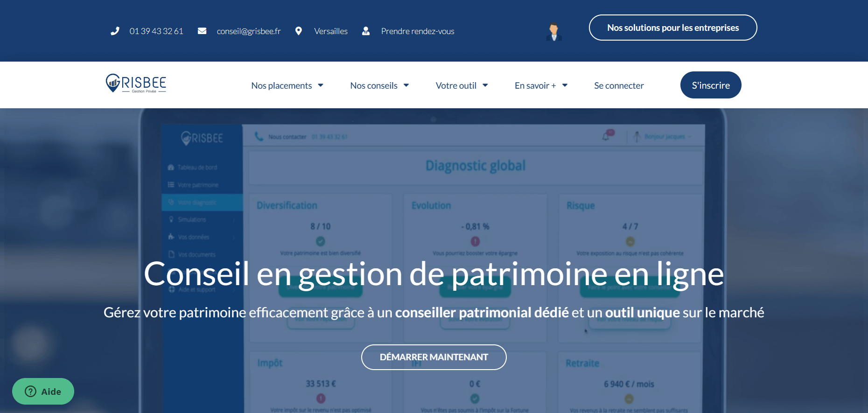Open the Votre outil menu
This screenshot has height=413, width=868.
[456, 85]
